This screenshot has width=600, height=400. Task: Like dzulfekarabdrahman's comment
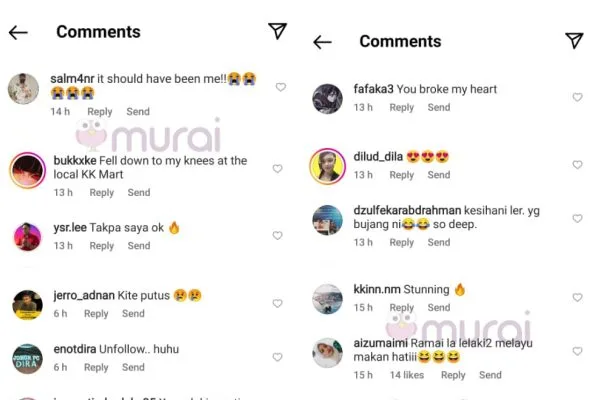[577, 218]
